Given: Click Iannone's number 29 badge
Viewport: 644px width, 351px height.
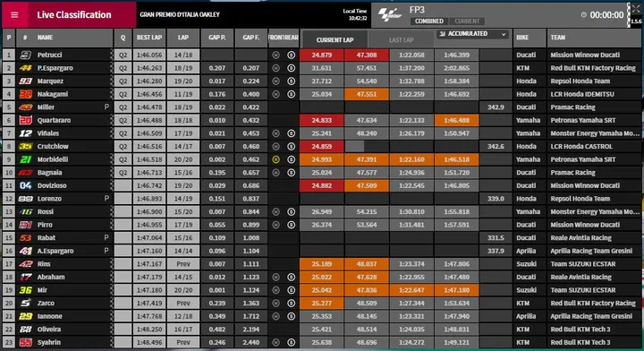Looking at the screenshot, I should [x=25, y=316].
